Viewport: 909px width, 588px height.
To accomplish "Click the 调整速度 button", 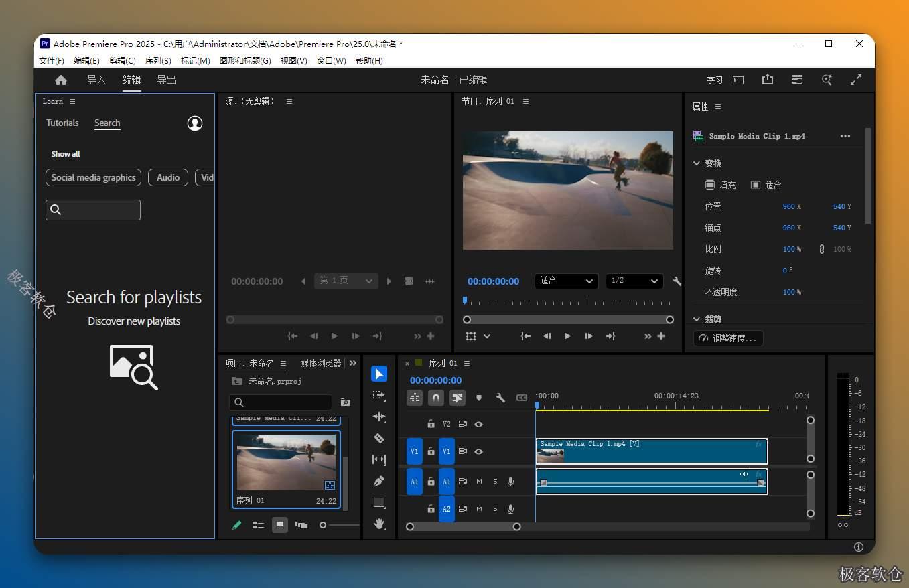I will pyautogui.click(x=728, y=338).
